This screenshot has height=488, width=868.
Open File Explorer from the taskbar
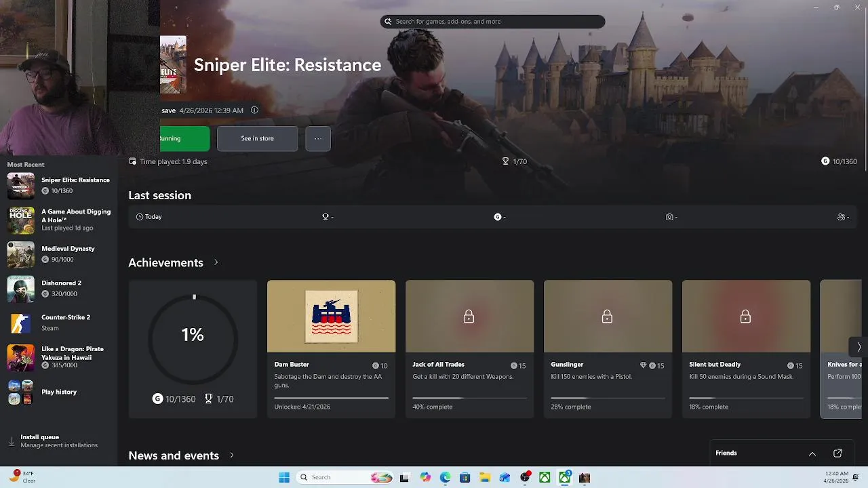[485, 478]
